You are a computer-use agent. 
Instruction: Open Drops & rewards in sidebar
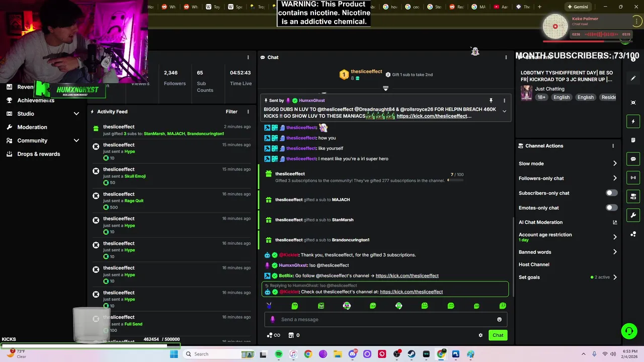pos(38,154)
